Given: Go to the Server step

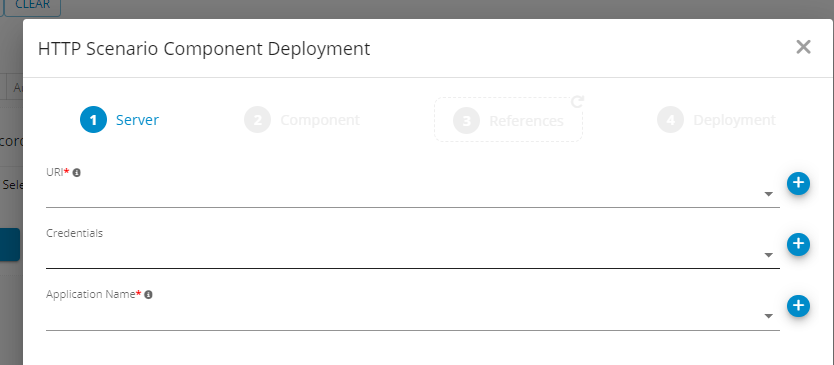Looking at the screenshot, I should coord(120,120).
